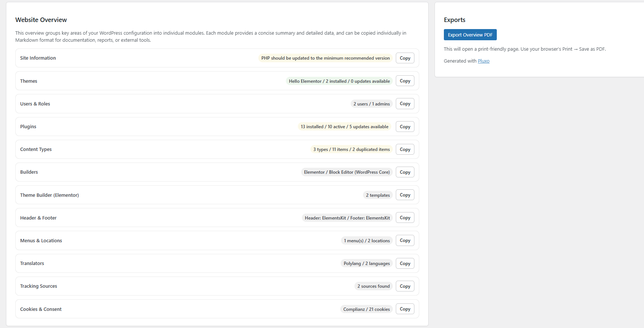Click the 5 updates available plugins badge
The height and width of the screenshot is (328, 644).
pyautogui.click(x=344, y=127)
